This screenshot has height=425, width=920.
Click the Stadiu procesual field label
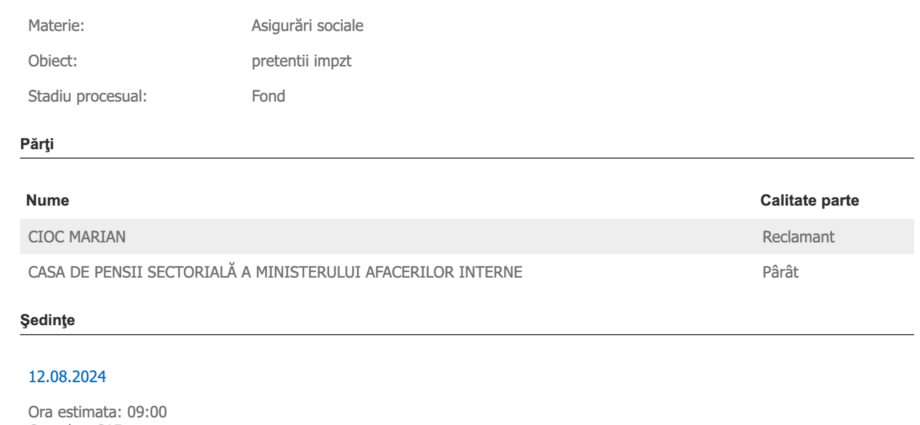(x=87, y=96)
